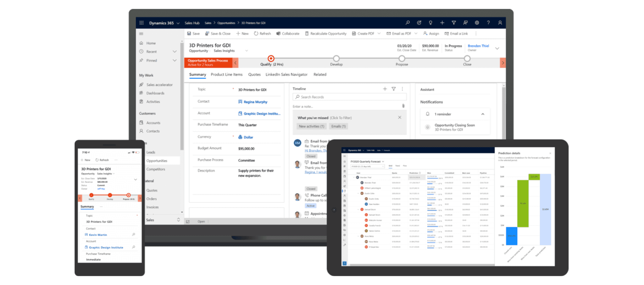Click the search icon in top bar
The width and height of the screenshot is (644, 285).
click(x=408, y=23)
